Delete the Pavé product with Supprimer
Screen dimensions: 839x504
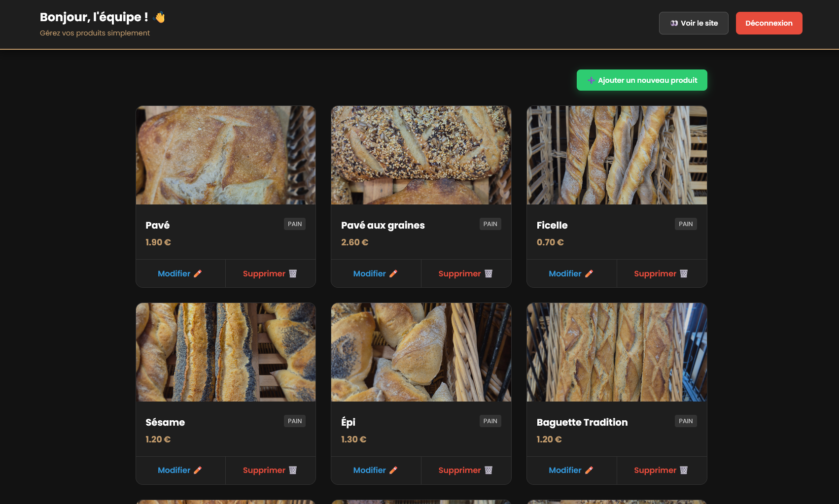270,273
